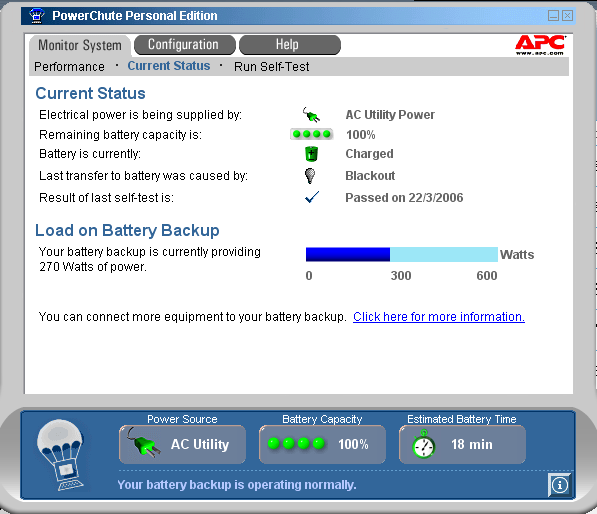The image size is (597, 514).
Task: Minimize the PowerChute window
Action: tap(553, 16)
